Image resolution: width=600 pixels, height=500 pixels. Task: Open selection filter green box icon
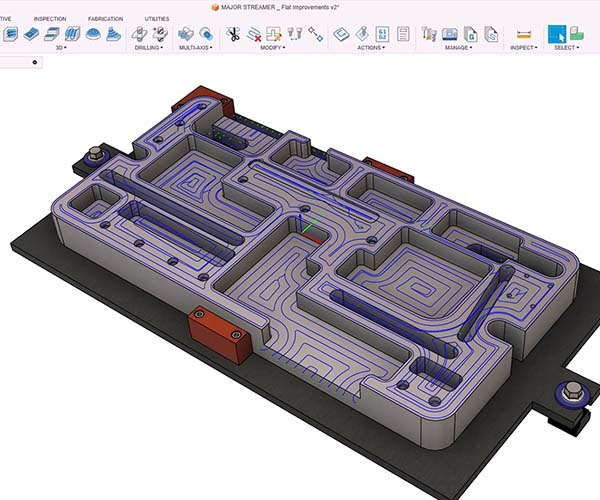(576, 34)
